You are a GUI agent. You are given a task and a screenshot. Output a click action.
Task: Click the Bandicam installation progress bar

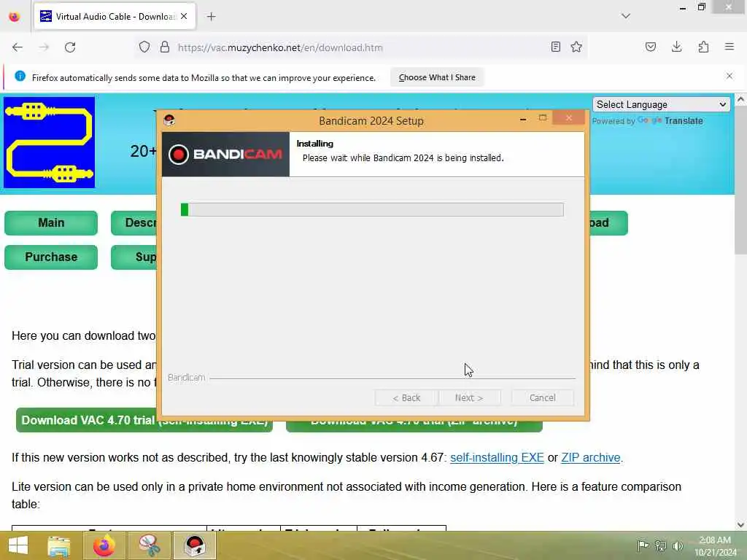click(372, 209)
